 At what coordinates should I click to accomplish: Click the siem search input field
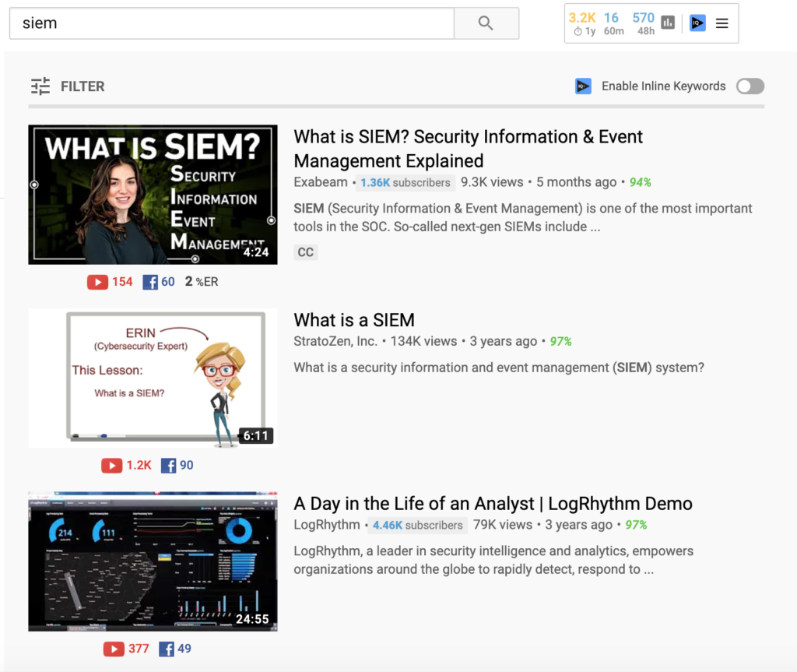click(232, 23)
